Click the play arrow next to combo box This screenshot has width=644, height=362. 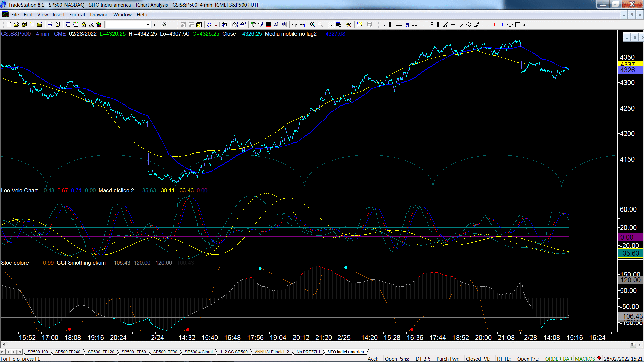point(154,25)
